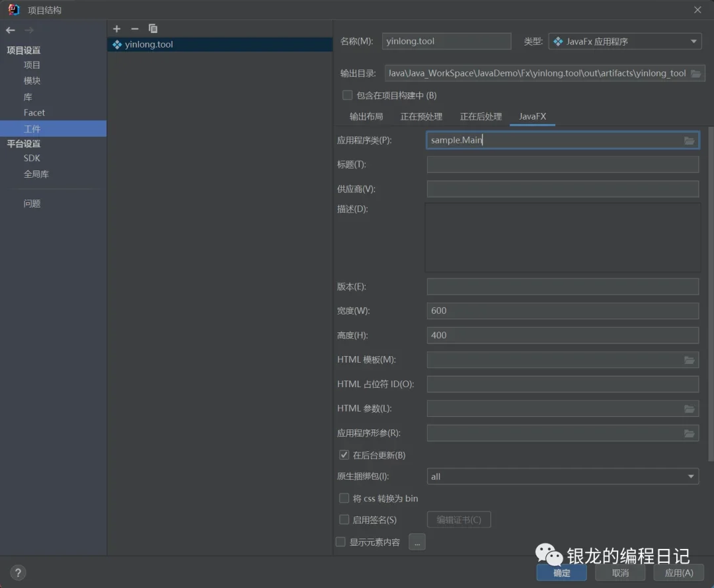This screenshot has height=588, width=714.
Task: Browse HTML 模板 with its folder icon
Action: tap(690, 359)
